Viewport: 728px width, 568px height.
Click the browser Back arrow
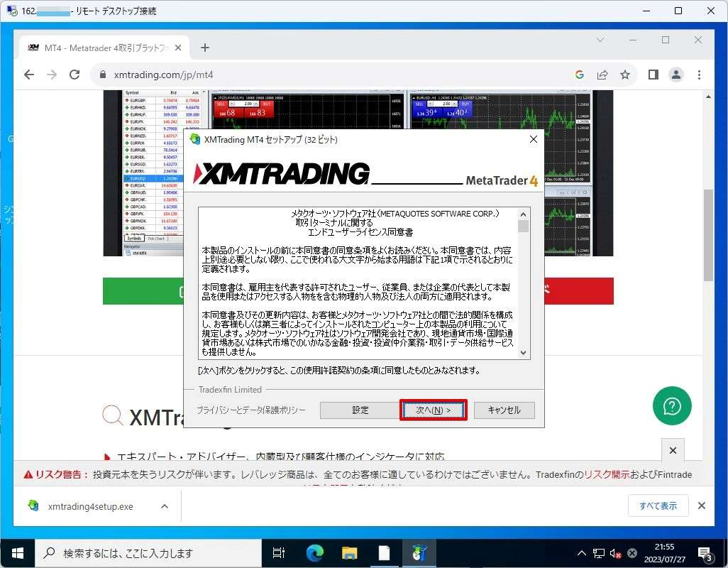click(29, 75)
